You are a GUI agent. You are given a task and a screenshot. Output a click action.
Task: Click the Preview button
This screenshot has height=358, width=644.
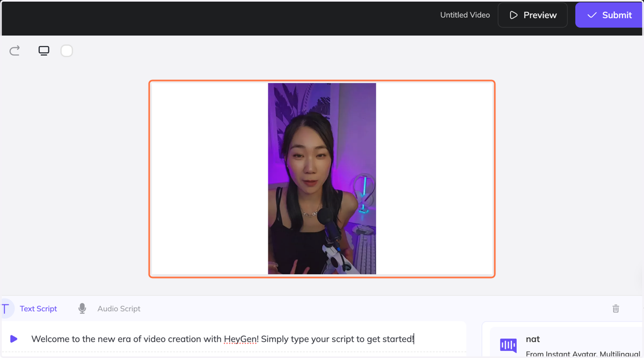point(532,15)
